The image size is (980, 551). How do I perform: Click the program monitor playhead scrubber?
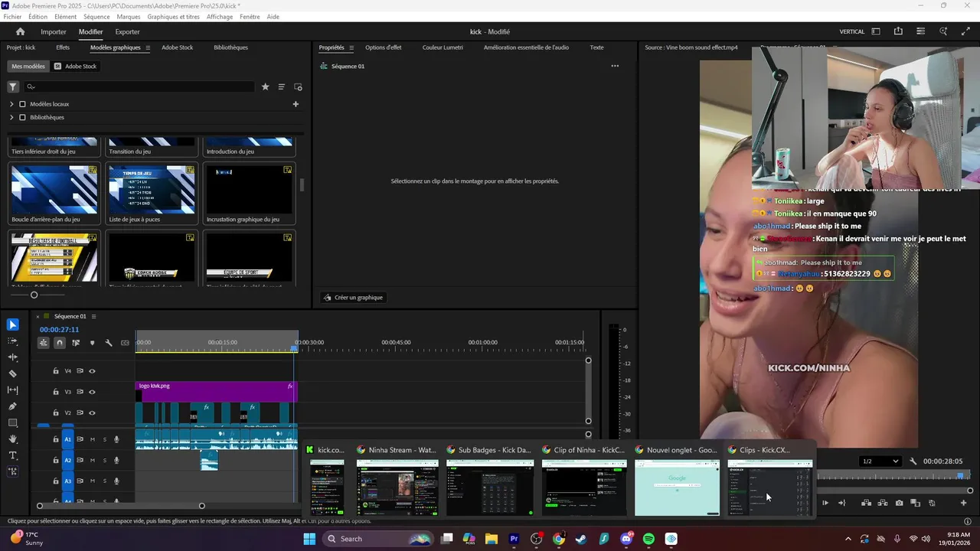coord(961,476)
